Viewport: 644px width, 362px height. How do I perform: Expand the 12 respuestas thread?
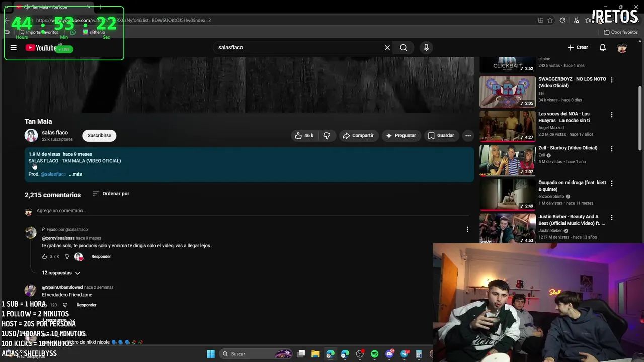61,273
